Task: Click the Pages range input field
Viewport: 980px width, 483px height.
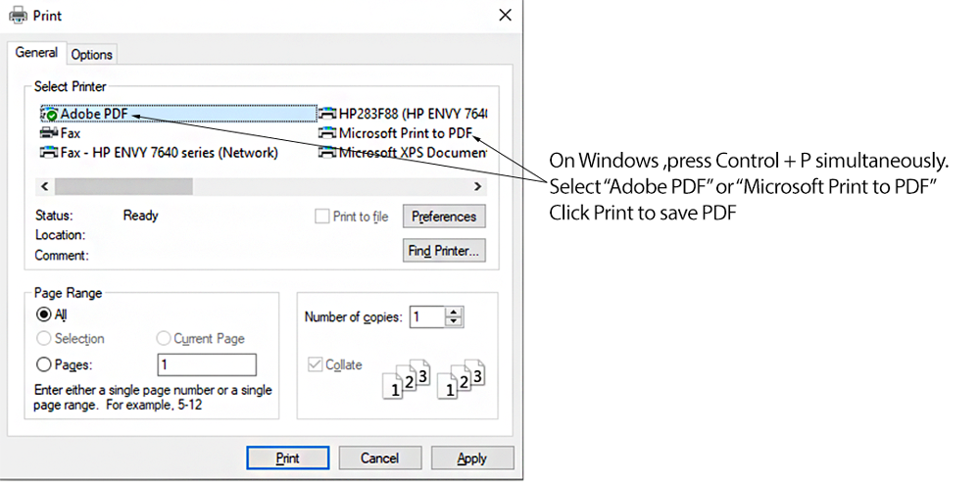Action: tap(206, 364)
